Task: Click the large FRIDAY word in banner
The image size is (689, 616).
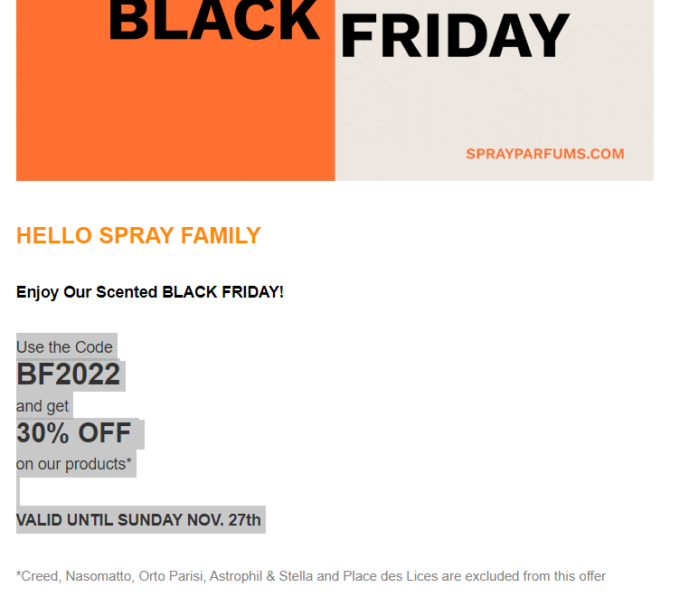Action: (x=454, y=37)
